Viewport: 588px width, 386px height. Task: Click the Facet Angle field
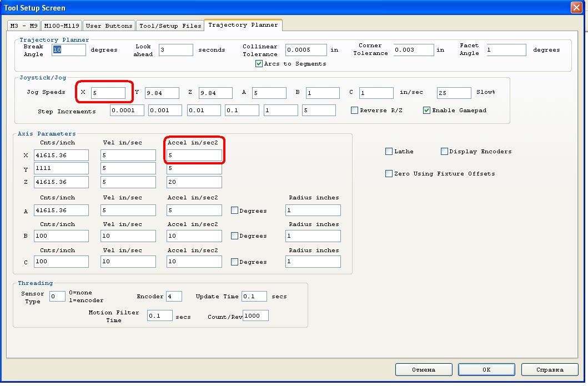(506, 50)
